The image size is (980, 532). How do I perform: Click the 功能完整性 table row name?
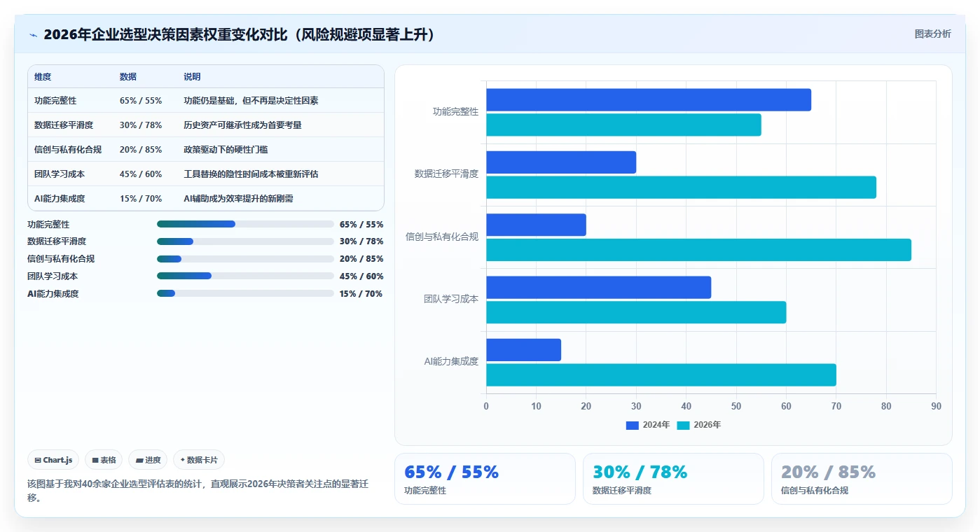click(55, 101)
